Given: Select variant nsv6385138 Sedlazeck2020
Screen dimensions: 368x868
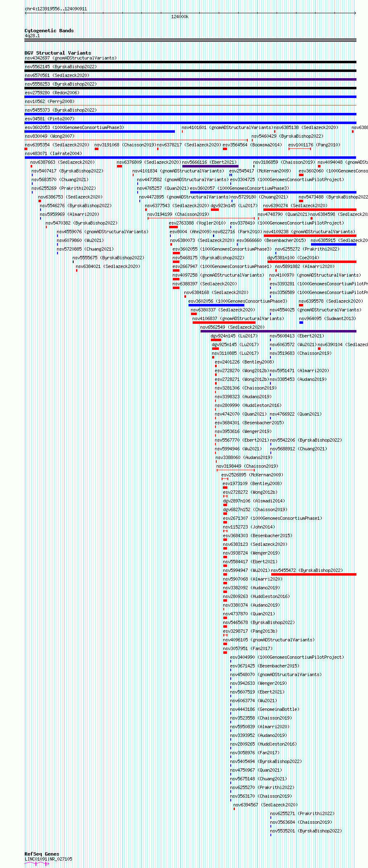Looking at the screenshot, I should point(306,127).
